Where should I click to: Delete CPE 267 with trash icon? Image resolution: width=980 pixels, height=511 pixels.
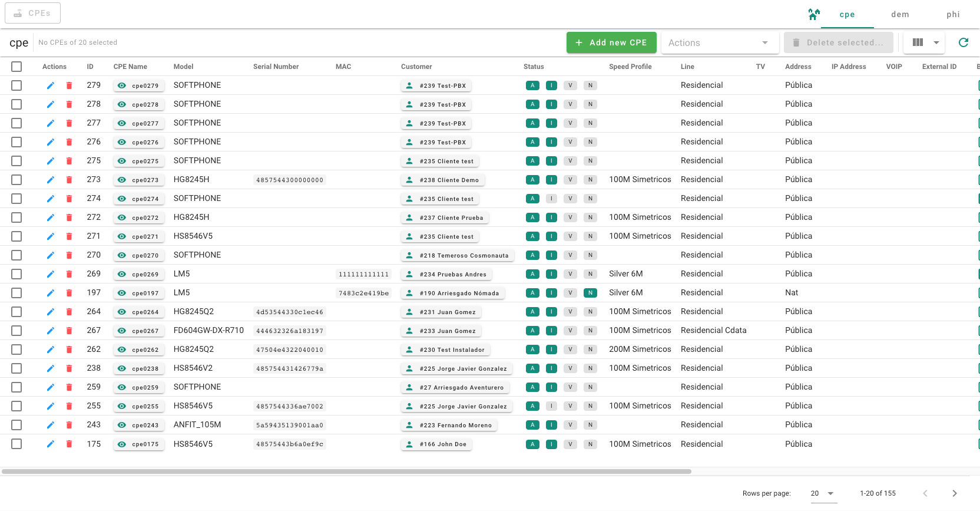click(69, 331)
